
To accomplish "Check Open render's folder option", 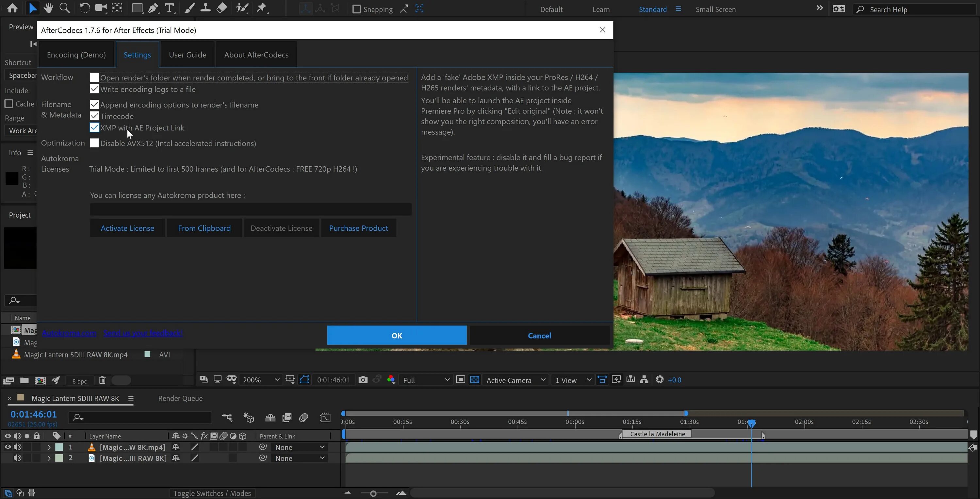I will pyautogui.click(x=94, y=77).
